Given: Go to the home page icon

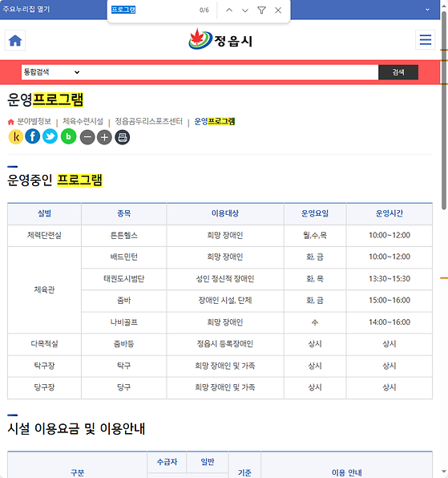Looking at the screenshot, I should point(15,40).
